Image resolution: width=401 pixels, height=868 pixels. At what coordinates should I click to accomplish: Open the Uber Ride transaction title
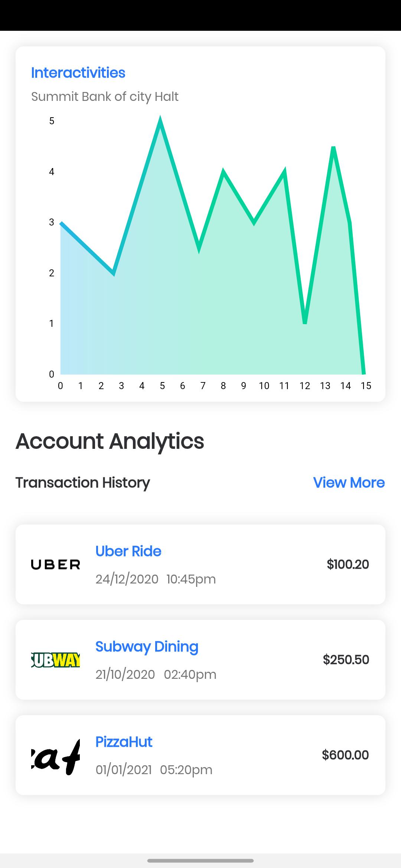(x=128, y=551)
